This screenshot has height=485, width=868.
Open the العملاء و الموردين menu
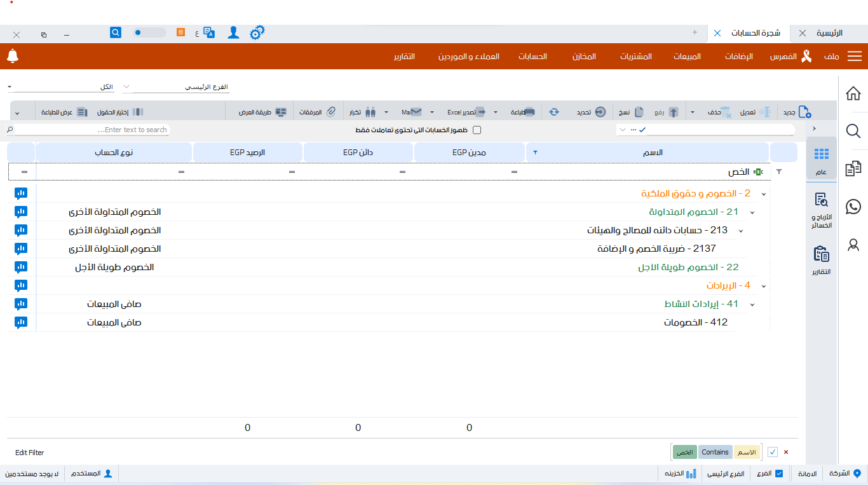coord(469,57)
